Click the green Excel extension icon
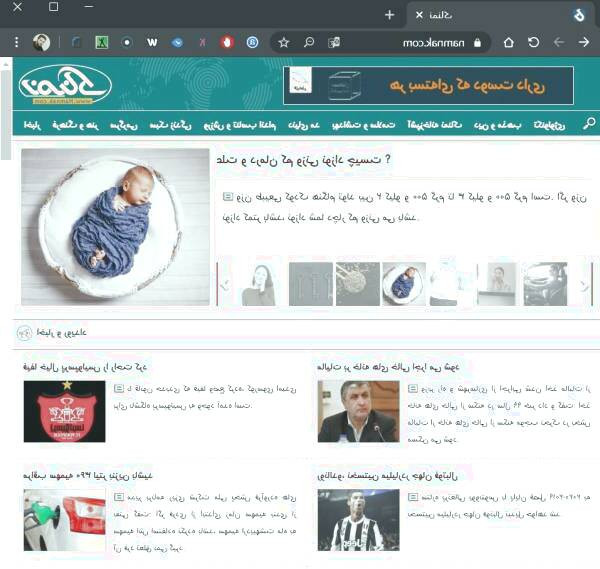Image resolution: width=600 pixels, height=569 pixels. pyautogui.click(x=101, y=42)
